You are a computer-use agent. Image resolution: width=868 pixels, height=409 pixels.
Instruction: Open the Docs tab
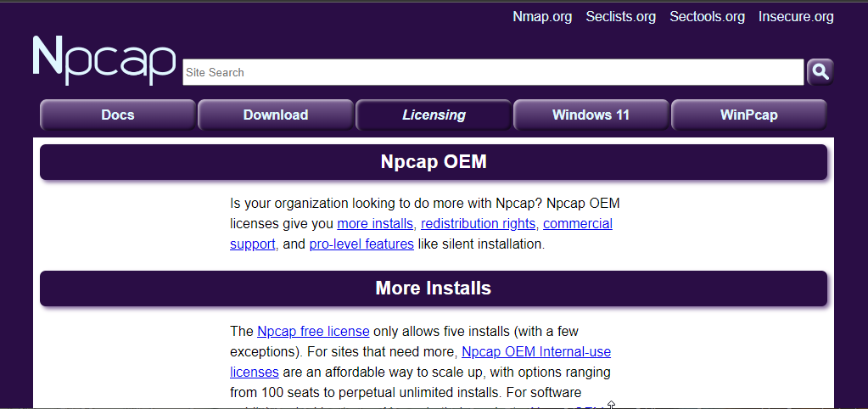[118, 115]
